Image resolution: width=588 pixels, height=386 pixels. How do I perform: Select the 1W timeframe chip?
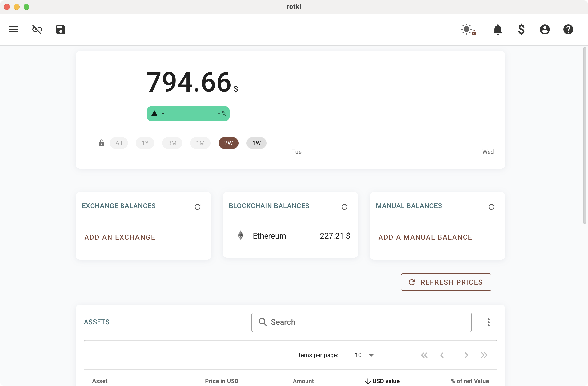257,143
